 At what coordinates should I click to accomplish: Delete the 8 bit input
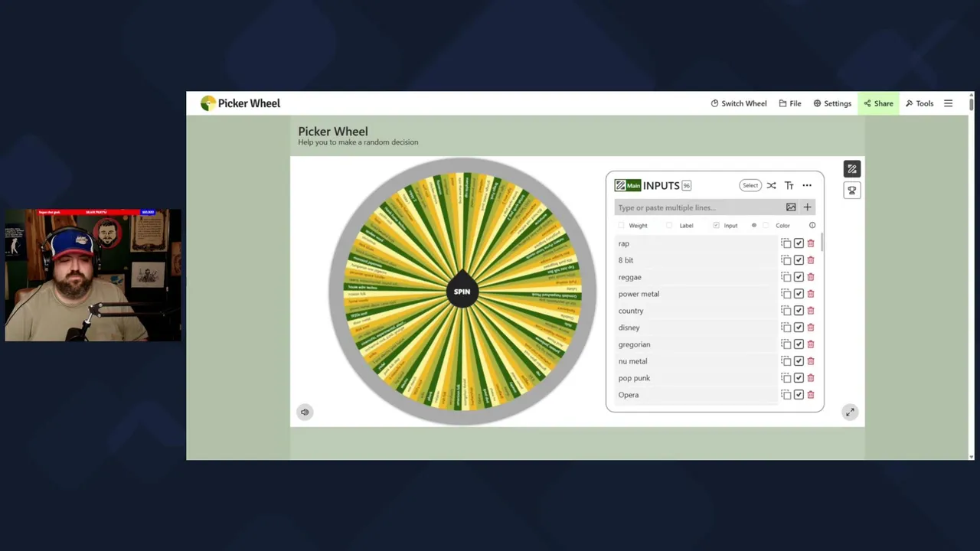click(x=811, y=260)
